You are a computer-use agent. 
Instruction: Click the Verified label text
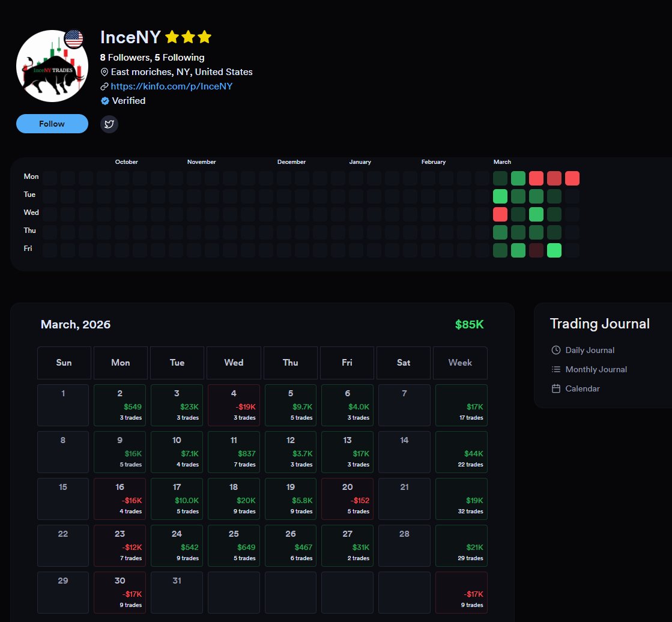[129, 101]
